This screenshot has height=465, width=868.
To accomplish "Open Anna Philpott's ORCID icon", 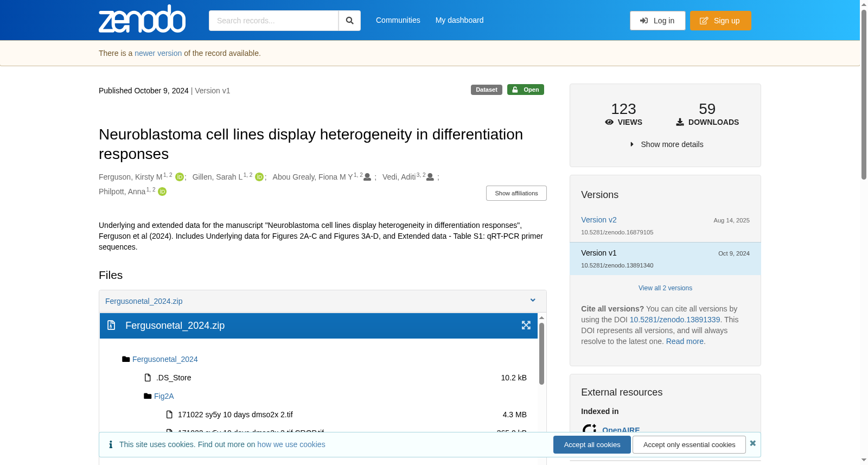I will 162,192.
